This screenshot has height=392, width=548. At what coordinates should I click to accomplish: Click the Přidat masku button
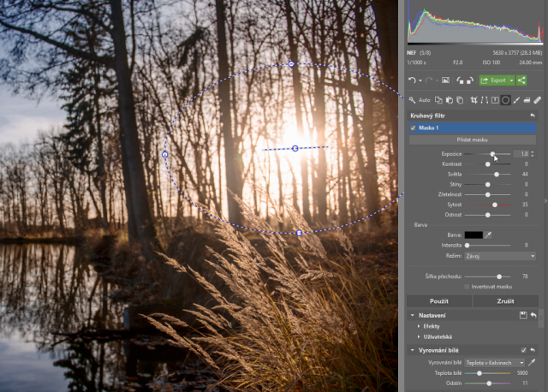pos(473,140)
